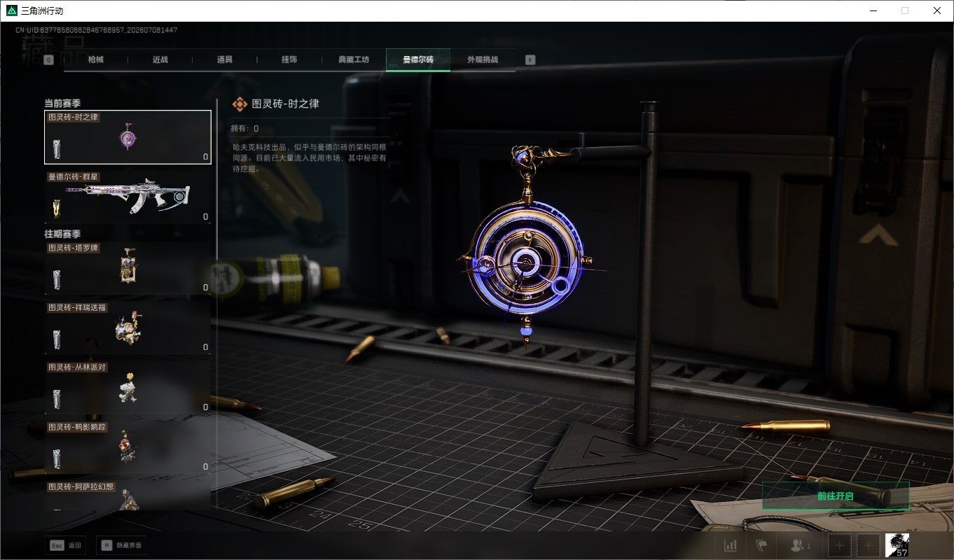
Task: Open the statistics bar chart icon
Action: pos(731,545)
